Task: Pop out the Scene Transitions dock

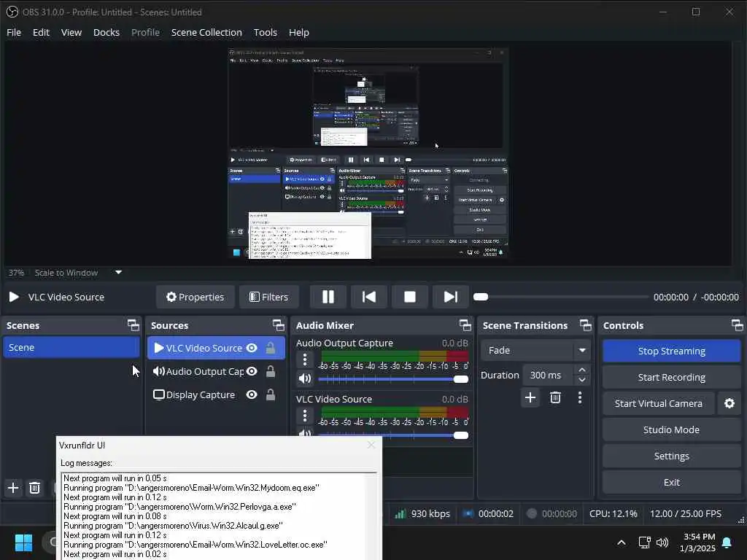Action: click(x=586, y=325)
